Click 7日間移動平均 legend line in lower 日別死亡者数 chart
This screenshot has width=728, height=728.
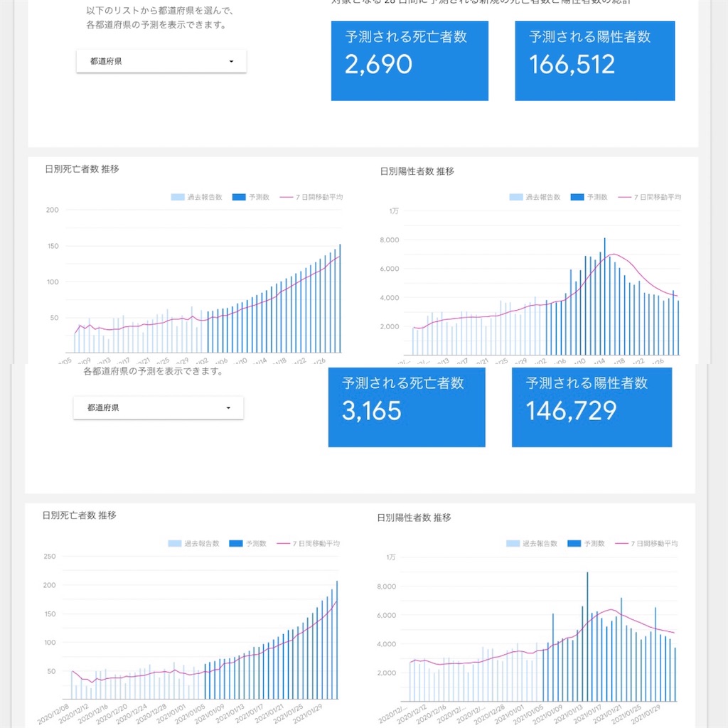point(283,544)
